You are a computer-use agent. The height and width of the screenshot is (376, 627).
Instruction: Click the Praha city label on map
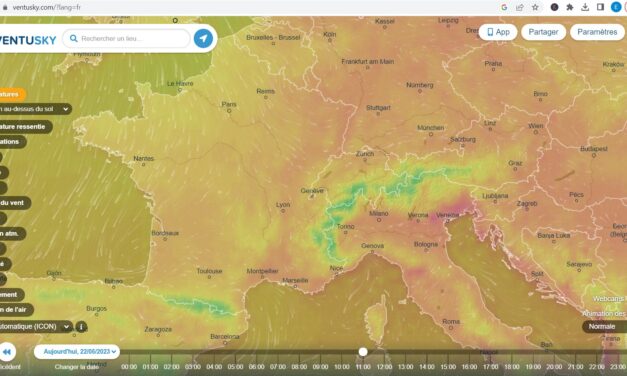point(493,63)
